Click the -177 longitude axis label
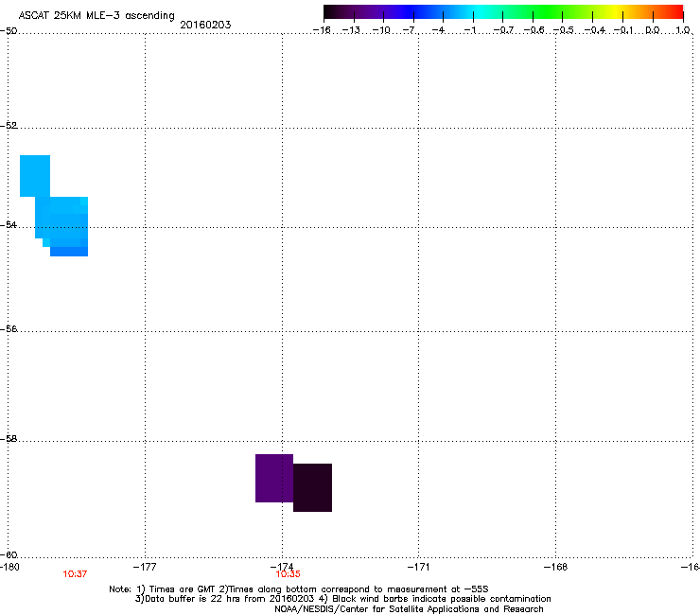 point(145,567)
